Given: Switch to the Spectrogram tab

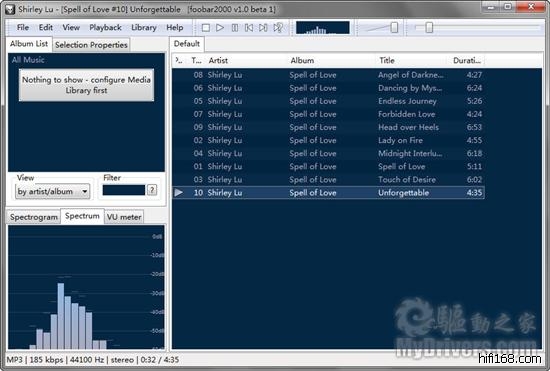Looking at the screenshot, I should point(34,217).
